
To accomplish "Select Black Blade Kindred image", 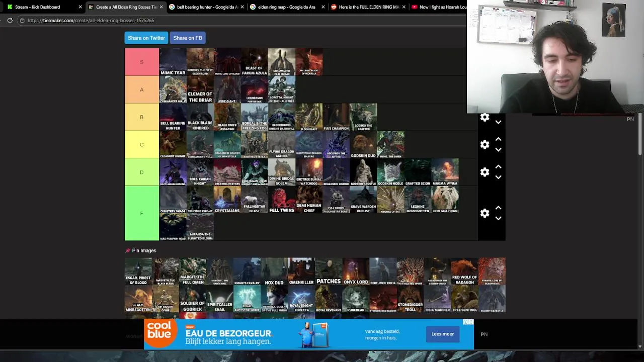I will [200, 117].
